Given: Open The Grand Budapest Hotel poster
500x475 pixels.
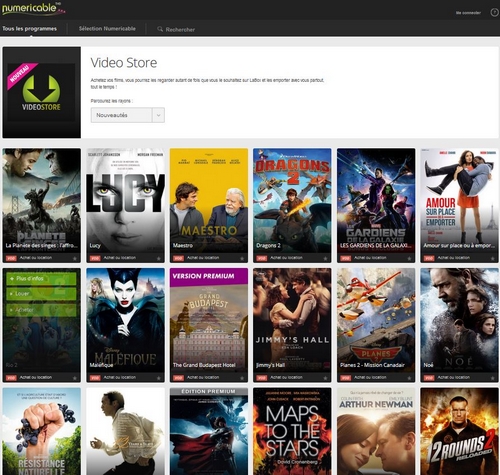Looking at the screenshot, I should click(209, 320).
